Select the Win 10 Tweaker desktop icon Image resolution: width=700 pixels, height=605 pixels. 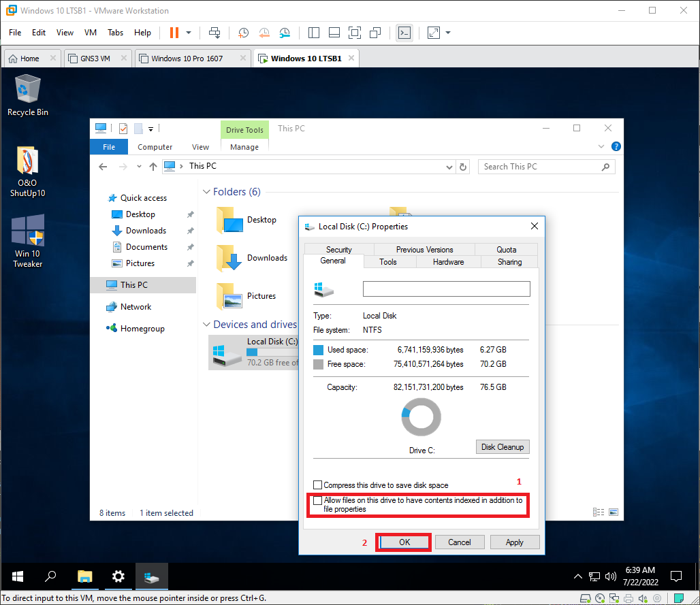click(28, 241)
